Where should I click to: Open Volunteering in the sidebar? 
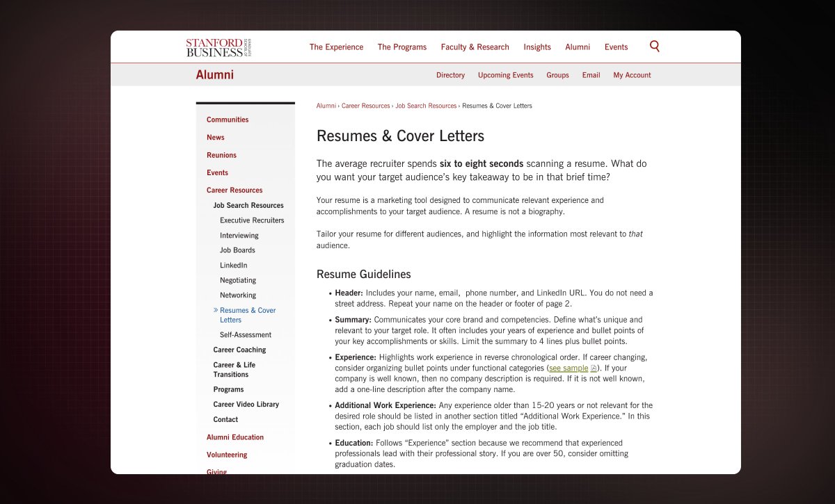pyautogui.click(x=227, y=455)
